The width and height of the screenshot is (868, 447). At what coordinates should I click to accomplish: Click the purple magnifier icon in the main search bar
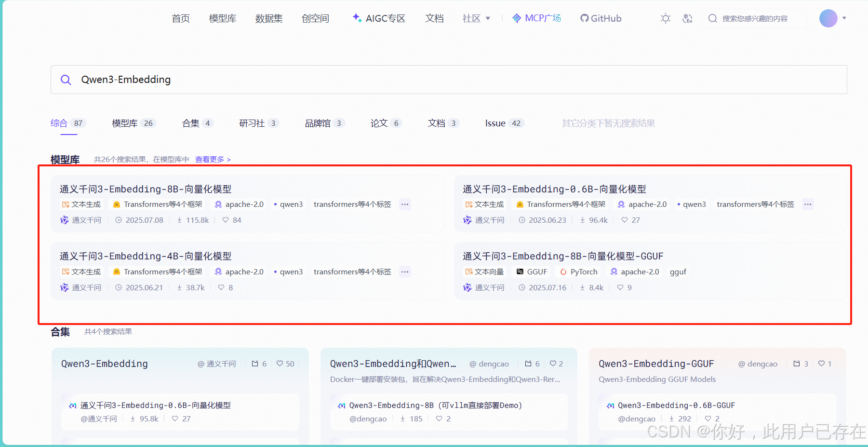66,80
